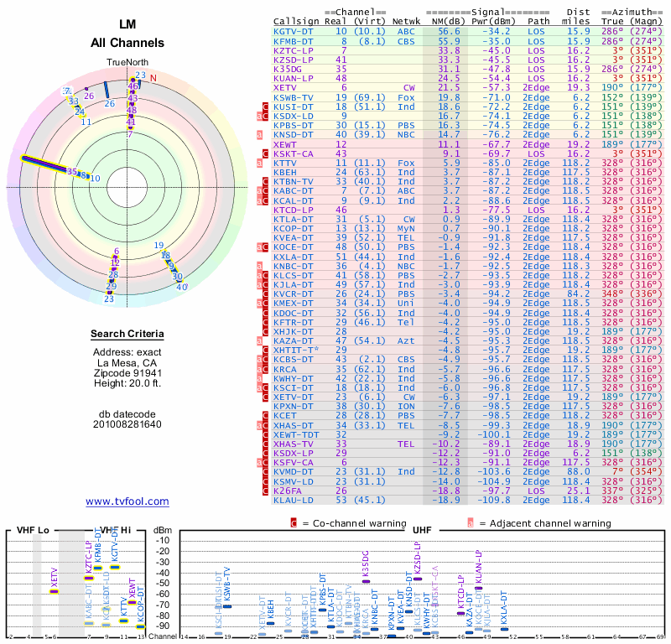Click the adjacent channel badge beside KNSD-DT
This screenshot has height=644, width=671.
259,135
